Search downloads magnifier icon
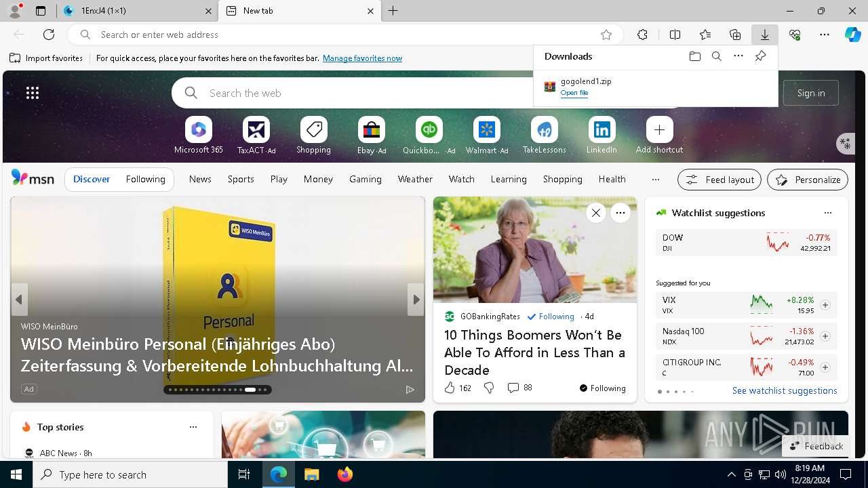 [716, 56]
